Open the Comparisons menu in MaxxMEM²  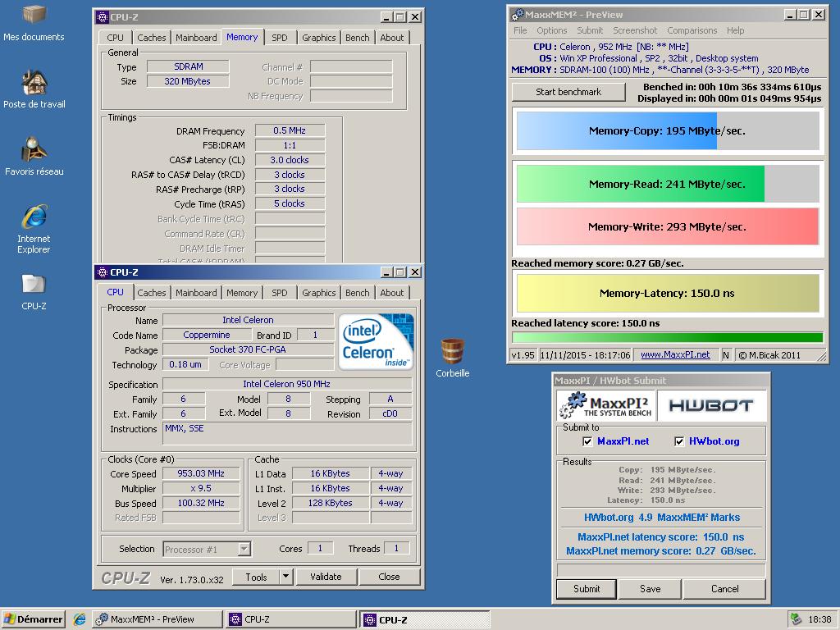692,30
